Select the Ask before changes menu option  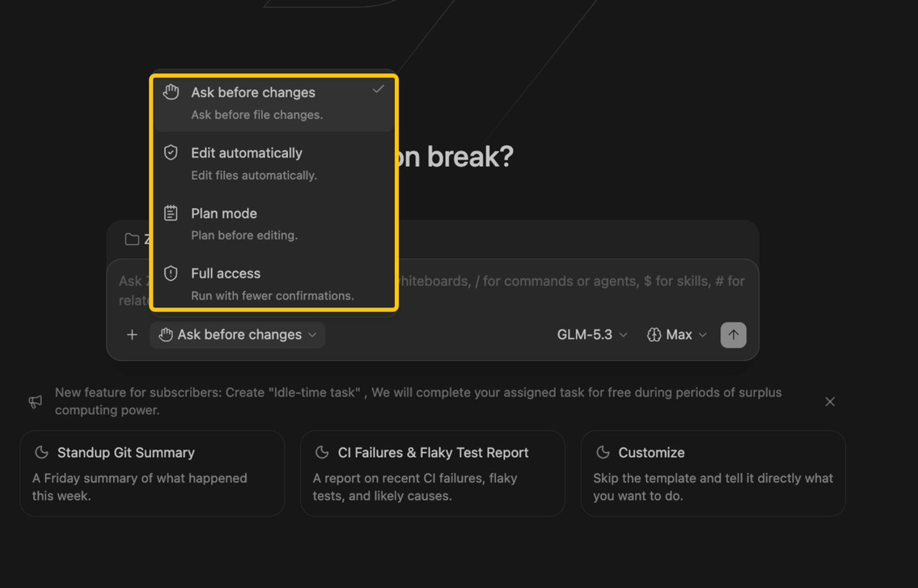(274, 103)
